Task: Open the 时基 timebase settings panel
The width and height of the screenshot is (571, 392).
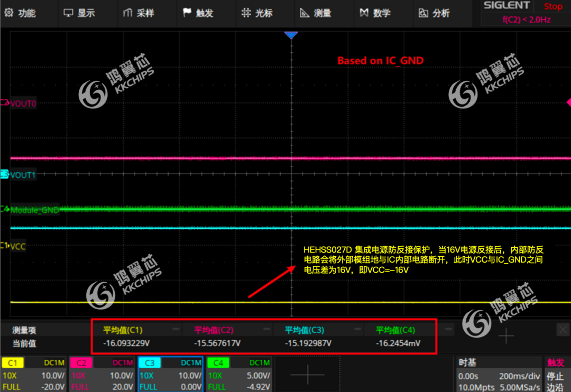Action: coord(499,374)
